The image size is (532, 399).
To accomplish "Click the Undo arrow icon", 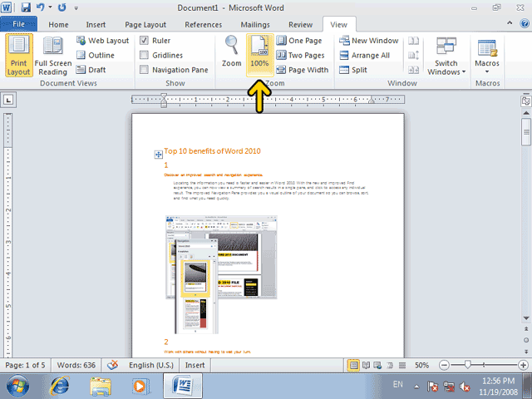I will (41, 7).
